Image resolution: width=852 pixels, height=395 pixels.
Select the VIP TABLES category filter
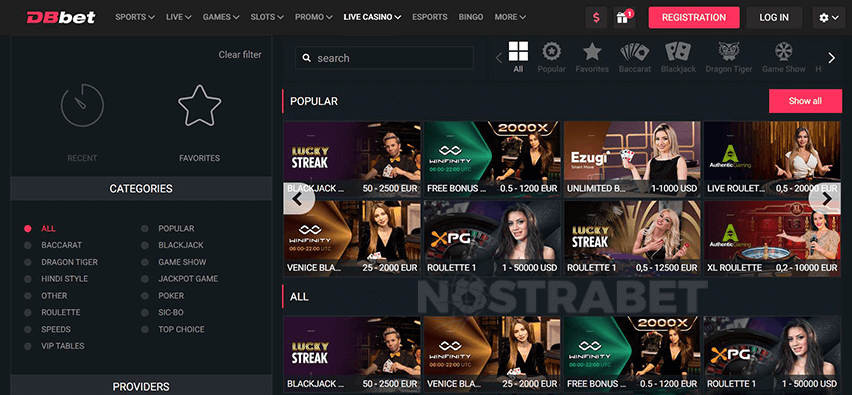click(62, 346)
